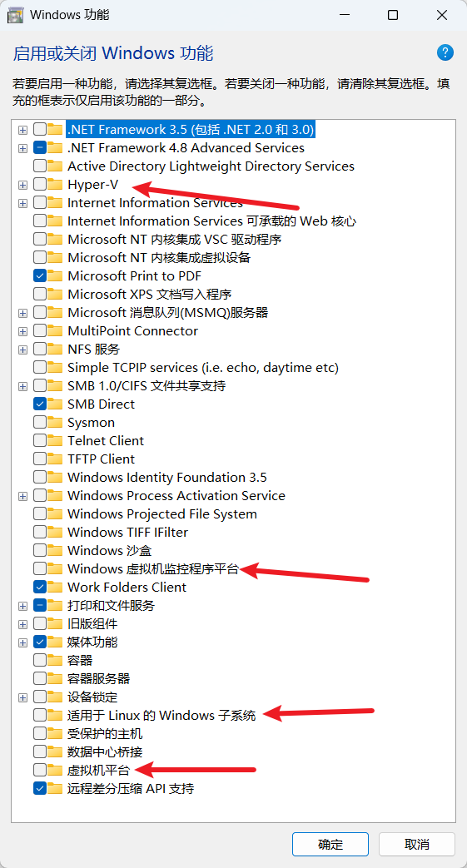Expand Windows Process Activation Service node
Viewport: 467px width, 868px height.
tap(22, 495)
